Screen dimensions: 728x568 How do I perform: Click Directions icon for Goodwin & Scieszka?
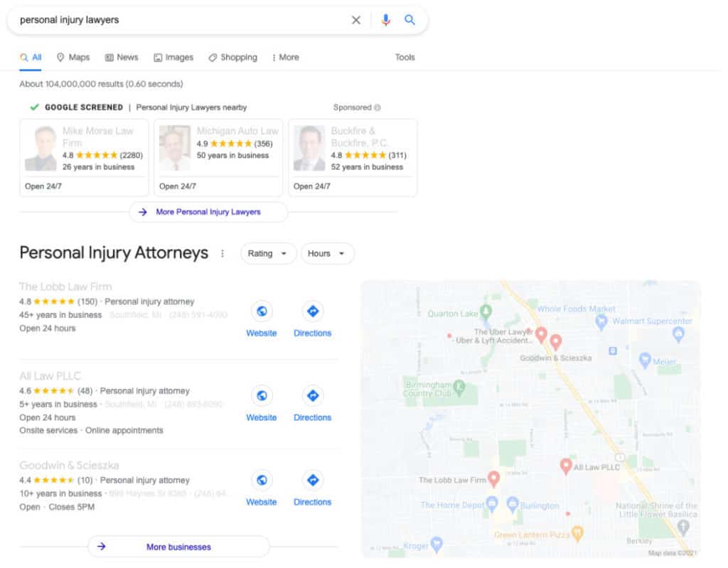tap(313, 481)
